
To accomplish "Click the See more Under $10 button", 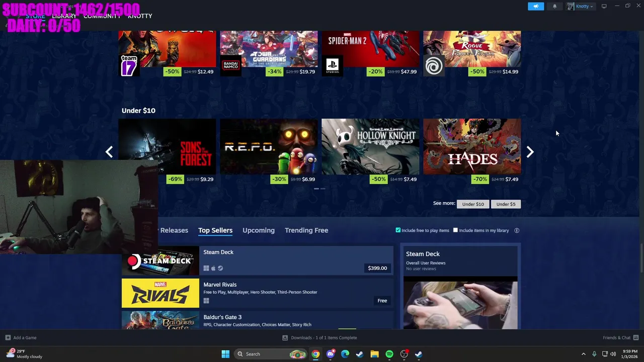I will click(473, 204).
